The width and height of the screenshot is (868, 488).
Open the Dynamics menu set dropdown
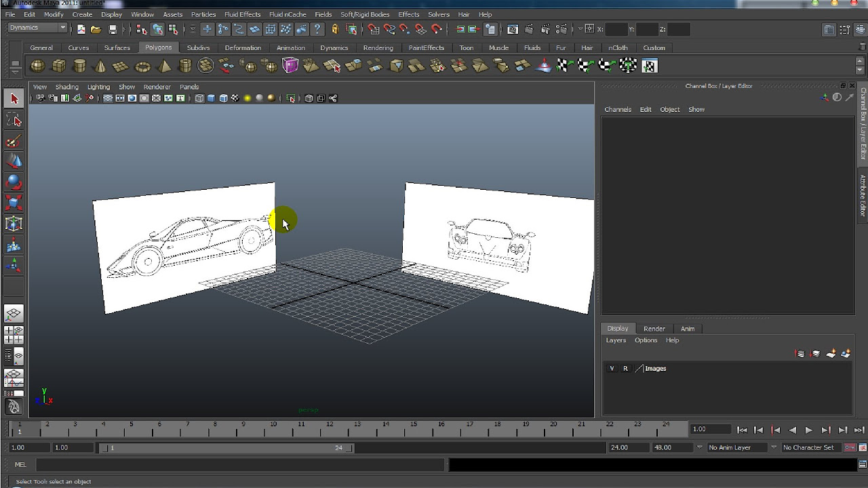tap(38, 28)
